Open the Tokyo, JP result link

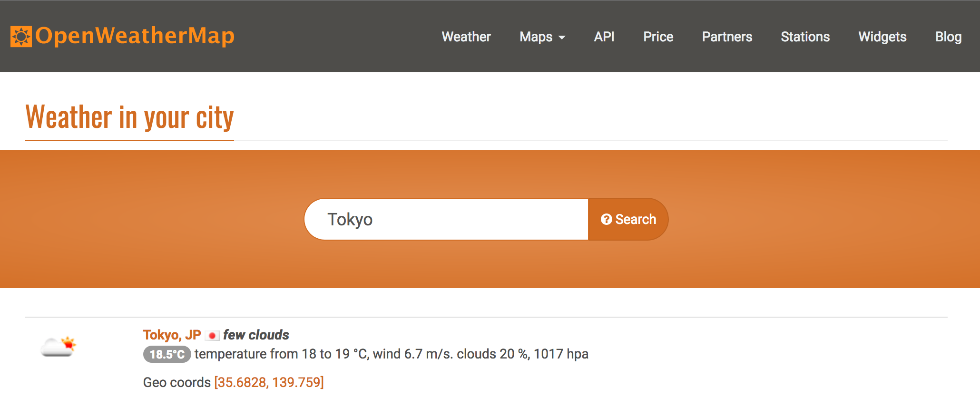172,335
